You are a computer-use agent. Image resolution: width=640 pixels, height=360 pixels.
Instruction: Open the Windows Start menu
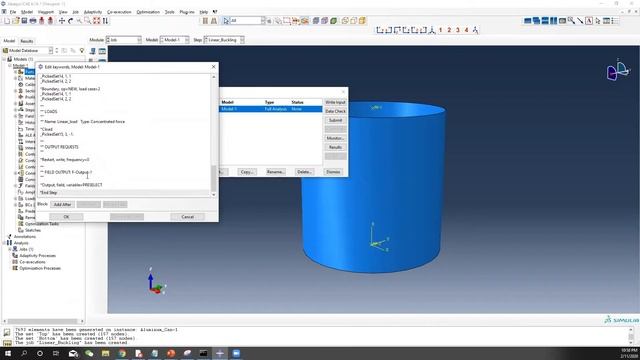[8, 353]
